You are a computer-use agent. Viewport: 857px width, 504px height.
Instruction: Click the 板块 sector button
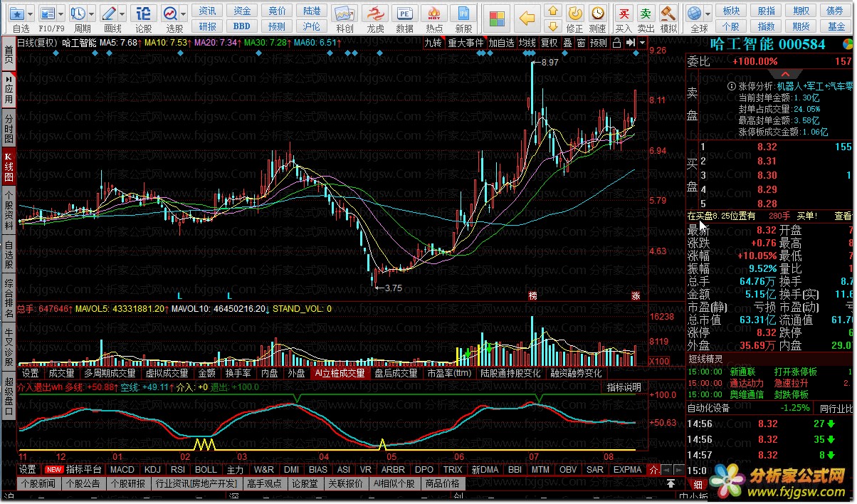pos(731,11)
